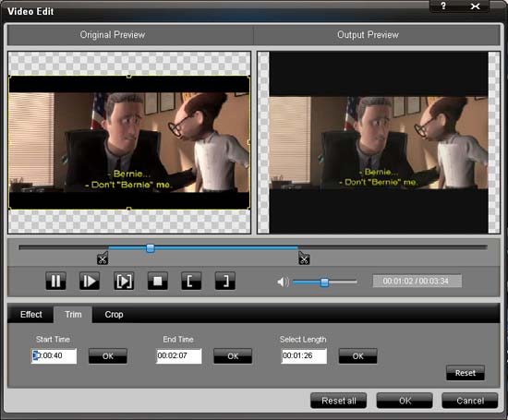Click the Reset all button
Viewport: 508px width, 420px height.
339,401
